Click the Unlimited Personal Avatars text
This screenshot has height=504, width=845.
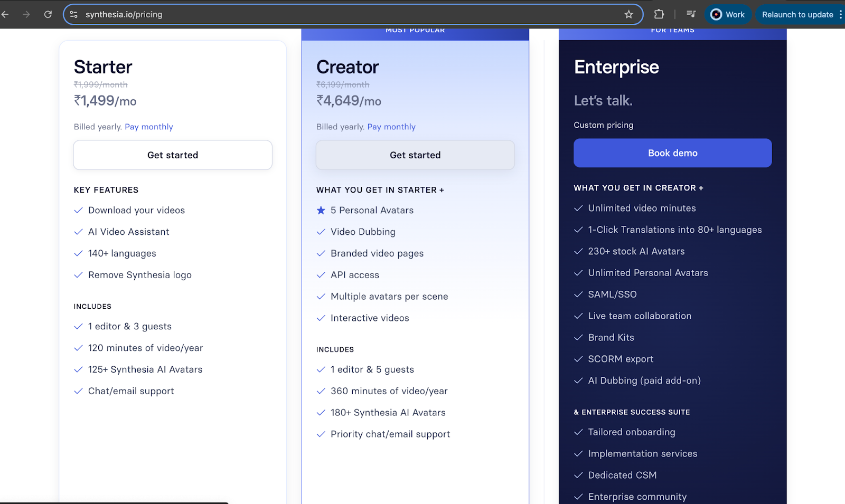[648, 273]
